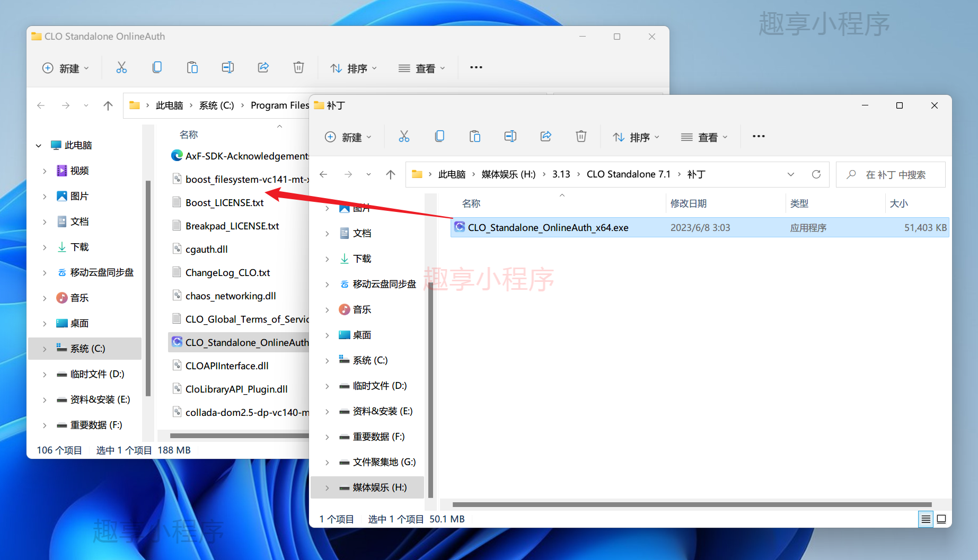This screenshot has height=560, width=978.
Task: Click Copy icon in 补丁 window toolbar
Action: coord(439,137)
